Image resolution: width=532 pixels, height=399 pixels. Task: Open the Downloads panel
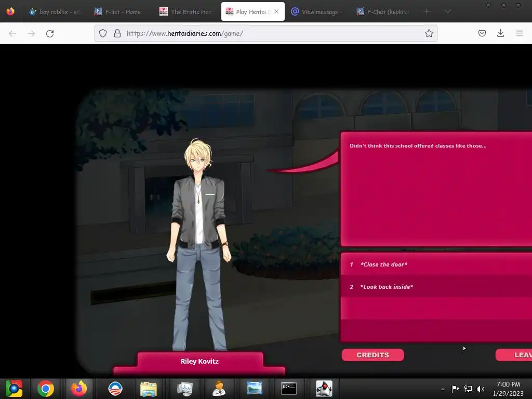pos(500,33)
